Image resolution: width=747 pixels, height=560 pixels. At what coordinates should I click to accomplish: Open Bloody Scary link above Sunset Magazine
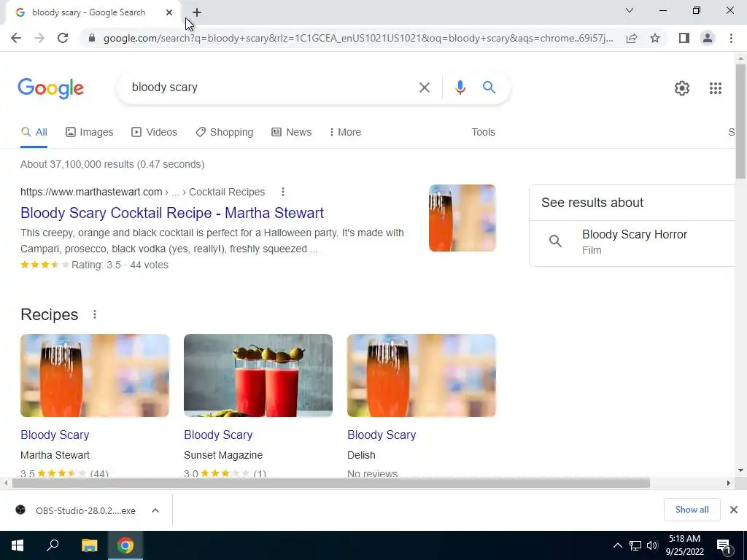click(x=218, y=435)
